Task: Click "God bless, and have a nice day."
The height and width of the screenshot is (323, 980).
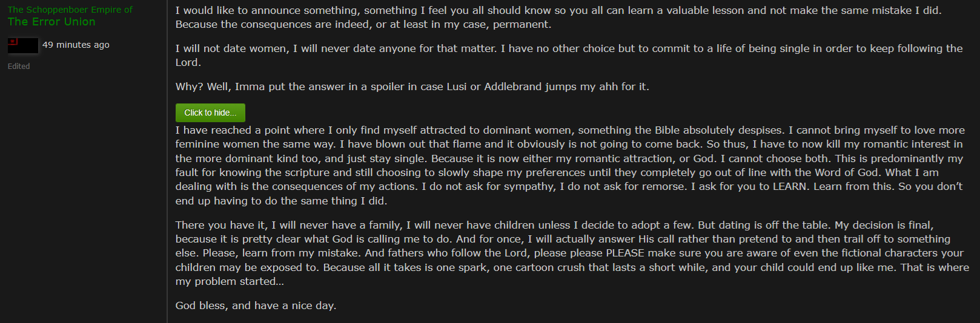Action: tap(256, 305)
